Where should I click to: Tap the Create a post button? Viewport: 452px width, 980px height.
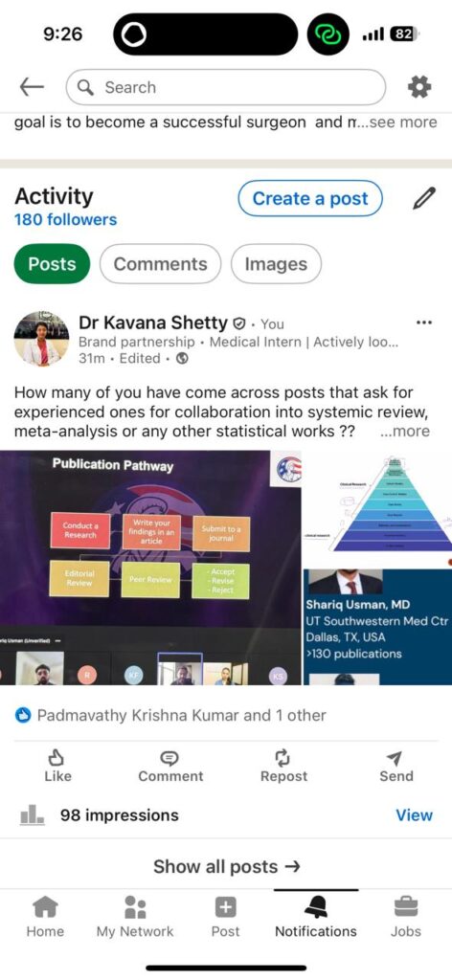coord(310,198)
